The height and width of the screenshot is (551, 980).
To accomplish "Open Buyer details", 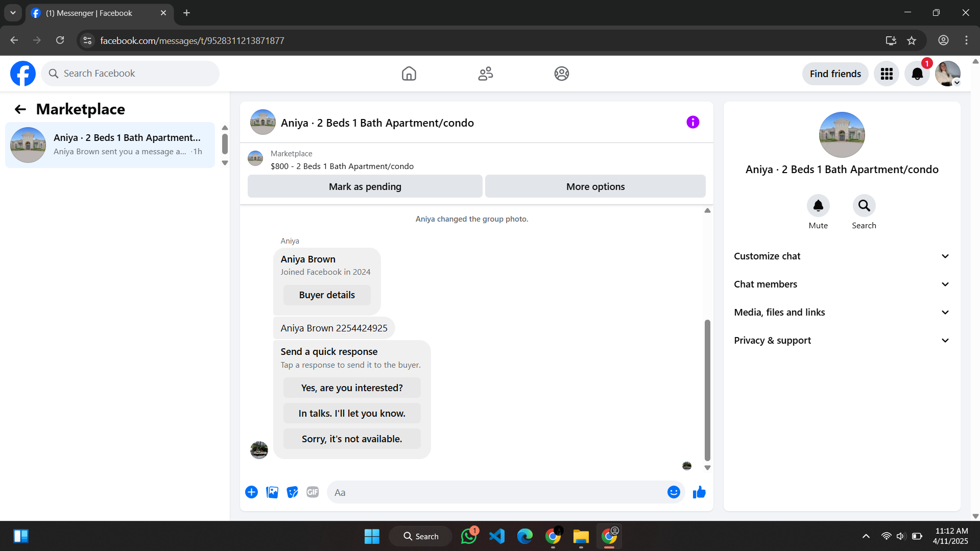I will pyautogui.click(x=327, y=295).
